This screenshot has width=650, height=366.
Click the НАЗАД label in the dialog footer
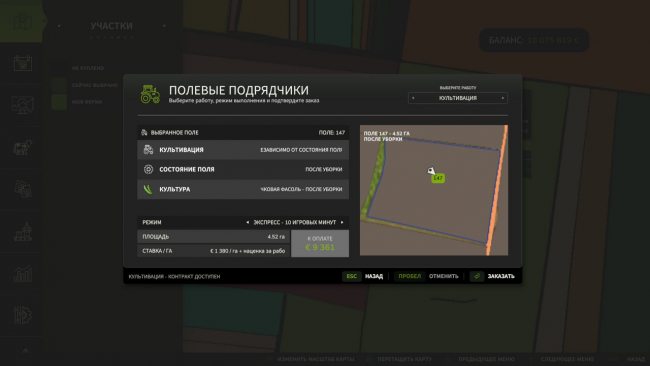374,276
